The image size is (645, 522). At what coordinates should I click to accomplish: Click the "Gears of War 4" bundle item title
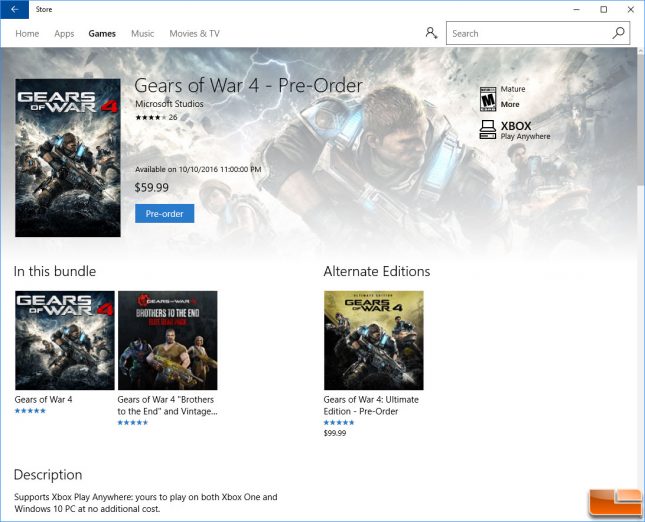click(x=44, y=399)
